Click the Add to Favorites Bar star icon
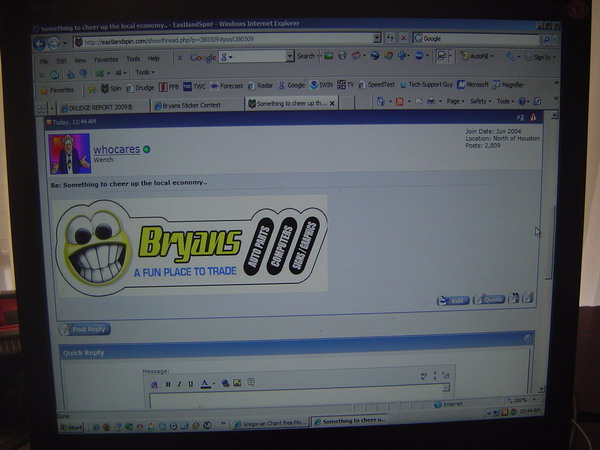 (92, 89)
